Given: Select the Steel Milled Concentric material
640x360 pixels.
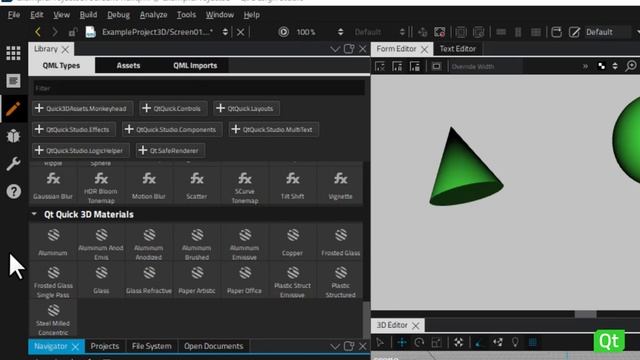Looking at the screenshot, I should (x=53, y=318).
